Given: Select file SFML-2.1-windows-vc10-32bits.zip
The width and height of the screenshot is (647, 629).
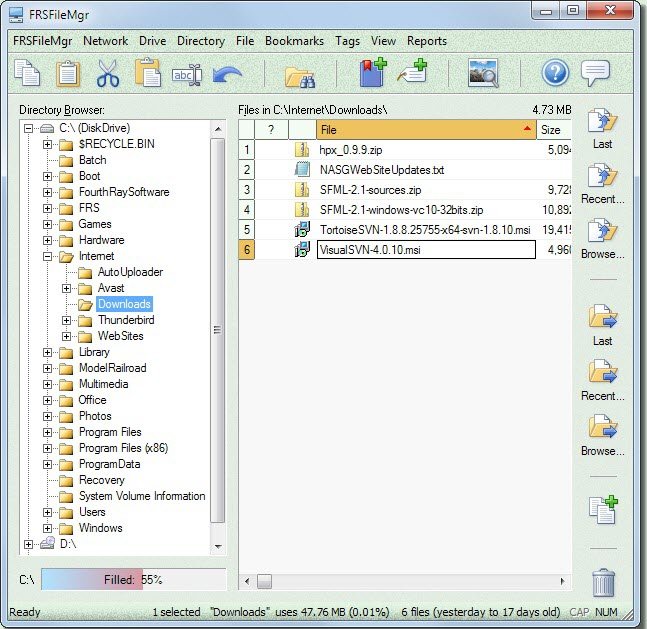Looking at the screenshot, I should click(x=401, y=210).
